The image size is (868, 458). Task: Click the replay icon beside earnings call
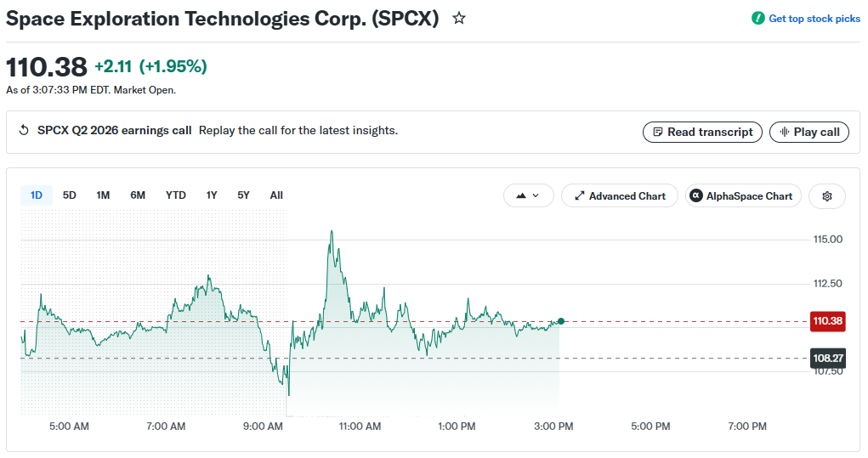point(24,131)
